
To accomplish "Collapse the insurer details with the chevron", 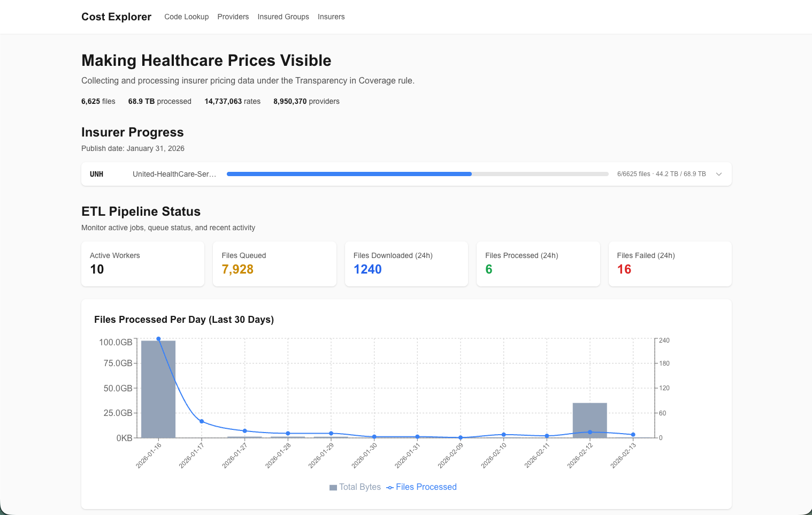I will [718, 174].
